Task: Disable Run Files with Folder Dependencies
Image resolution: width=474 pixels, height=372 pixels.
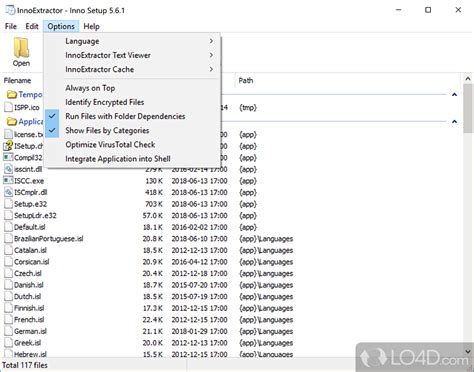Action: [132, 116]
